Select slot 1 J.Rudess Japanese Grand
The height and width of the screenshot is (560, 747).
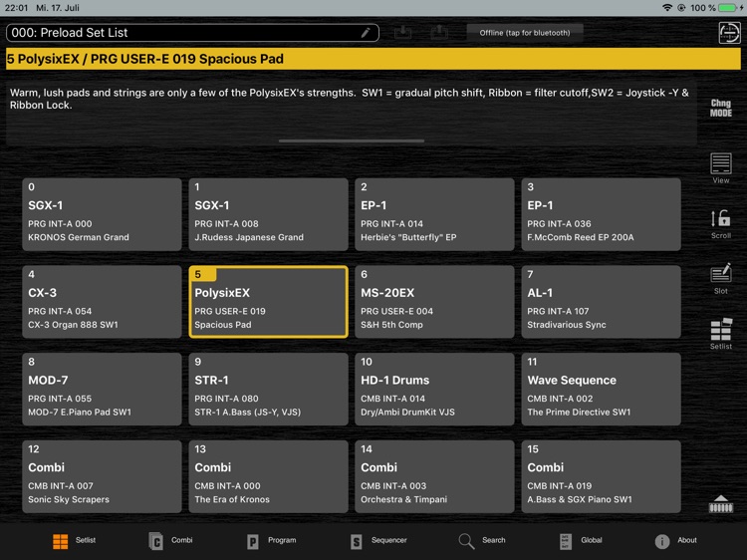point(268,214)
